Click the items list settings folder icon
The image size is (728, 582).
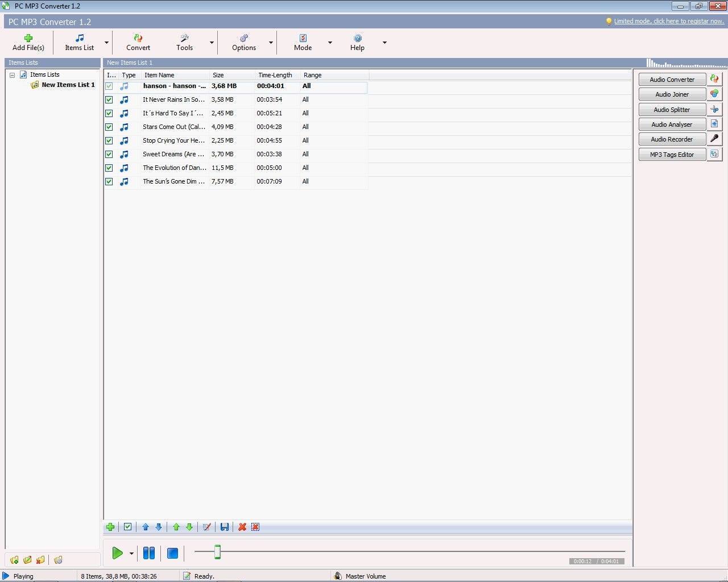(58, 560)
